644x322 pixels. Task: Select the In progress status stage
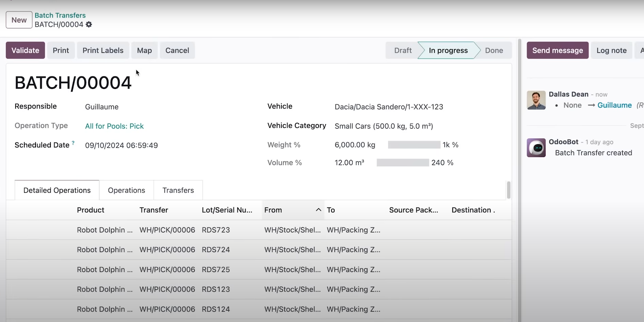point(448,50)
